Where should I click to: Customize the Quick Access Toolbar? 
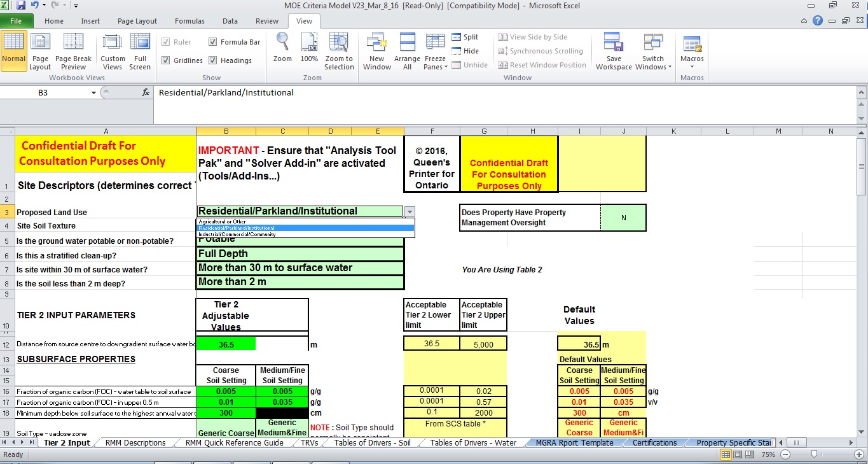point(76,6)
